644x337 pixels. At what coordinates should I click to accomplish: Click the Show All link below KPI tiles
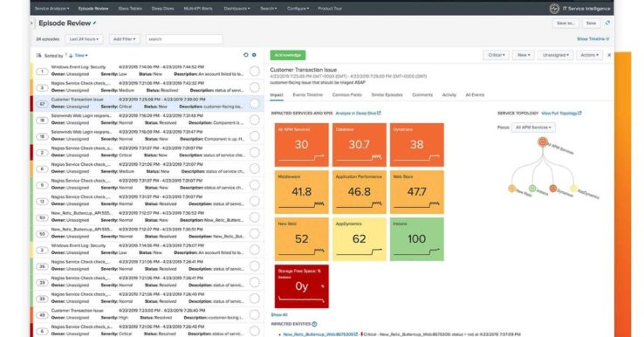(x=279, y=315)
